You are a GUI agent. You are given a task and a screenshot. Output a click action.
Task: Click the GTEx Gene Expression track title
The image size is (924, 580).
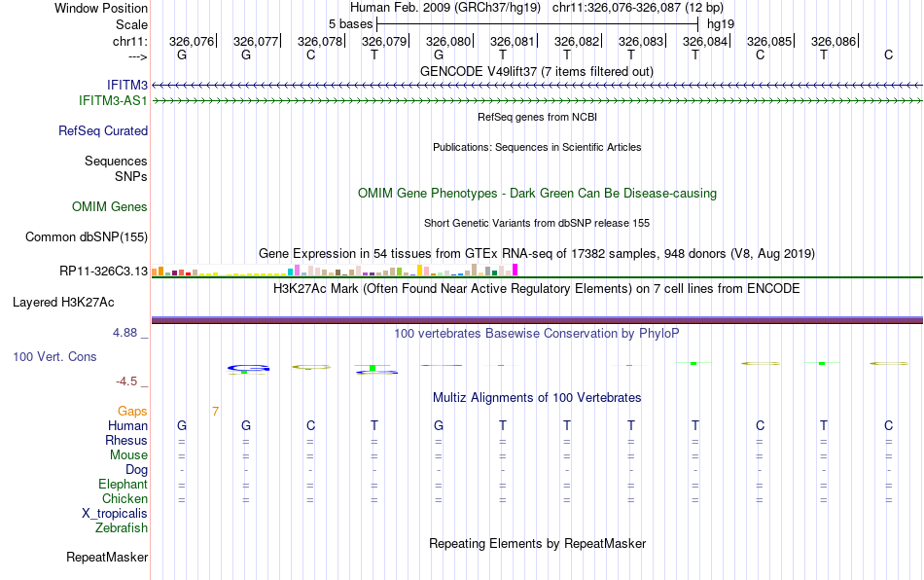(x=537, y=253)
